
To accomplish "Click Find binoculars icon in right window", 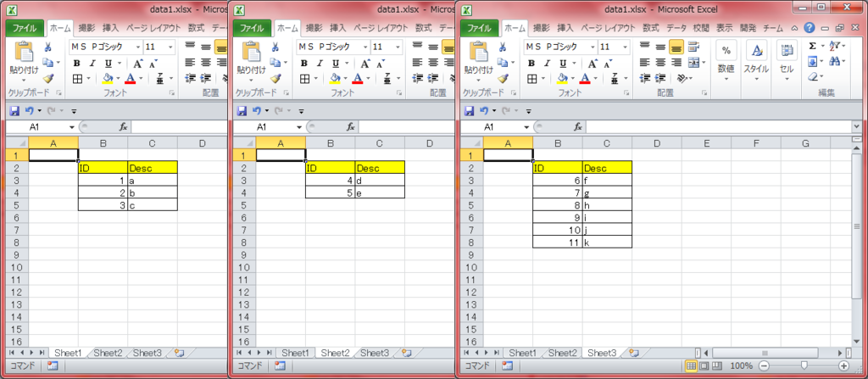I will click(x=834, y=61).
